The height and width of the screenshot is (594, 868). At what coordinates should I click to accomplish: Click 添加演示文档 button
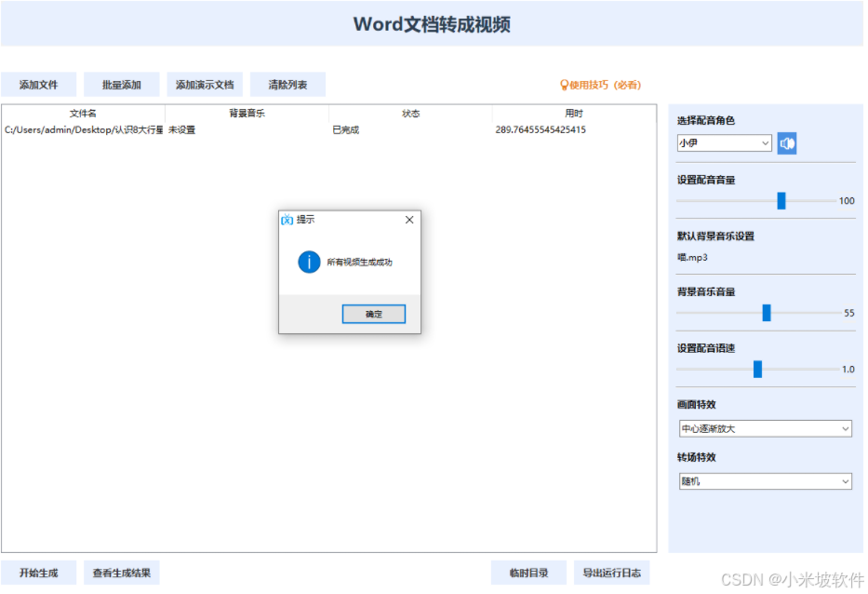[205, 85]
